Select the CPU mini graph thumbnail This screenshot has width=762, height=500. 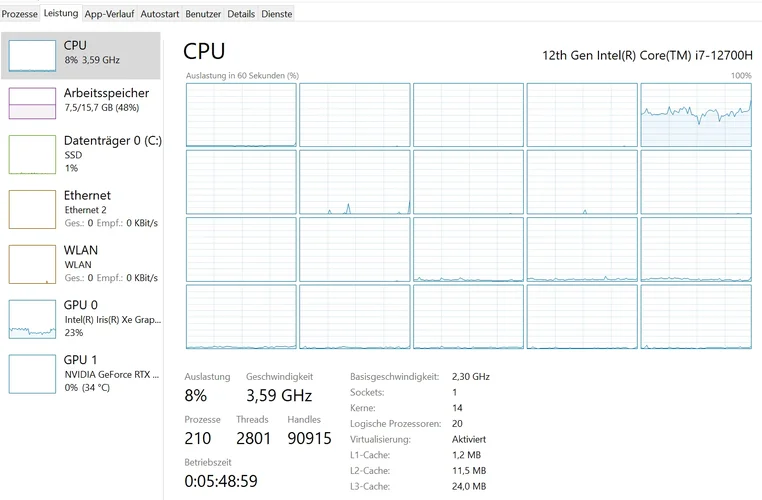(33, 56)
